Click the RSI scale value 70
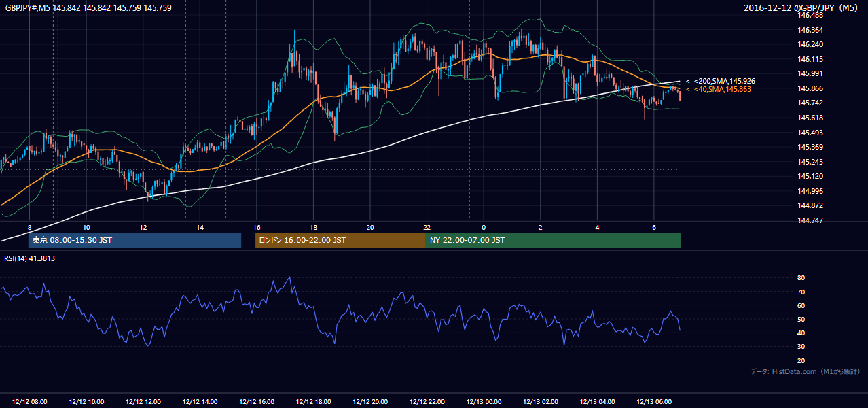868x408 pixels. click(801, 292)
